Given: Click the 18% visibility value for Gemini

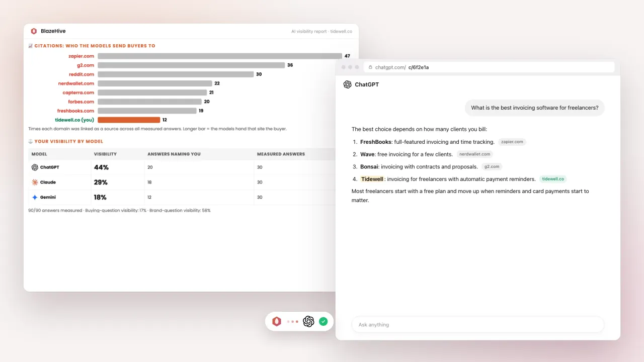Looking at the screenshot, I should point(101,197).
